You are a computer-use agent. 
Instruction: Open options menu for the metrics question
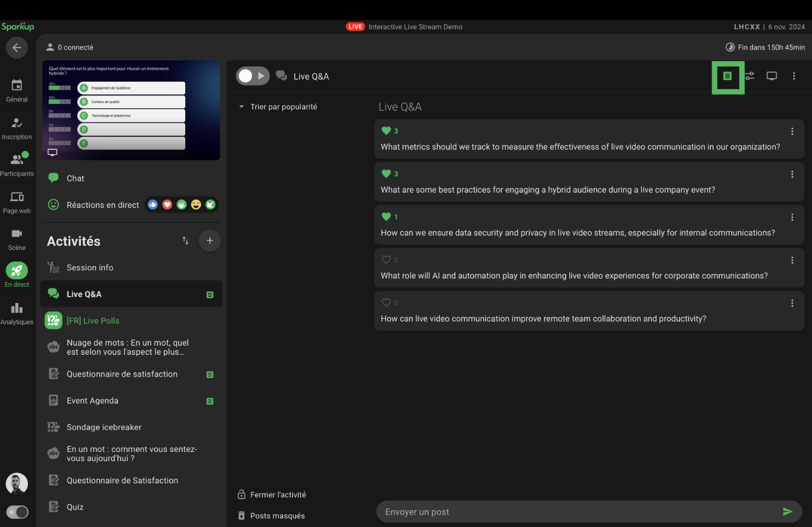click(792, 131)
